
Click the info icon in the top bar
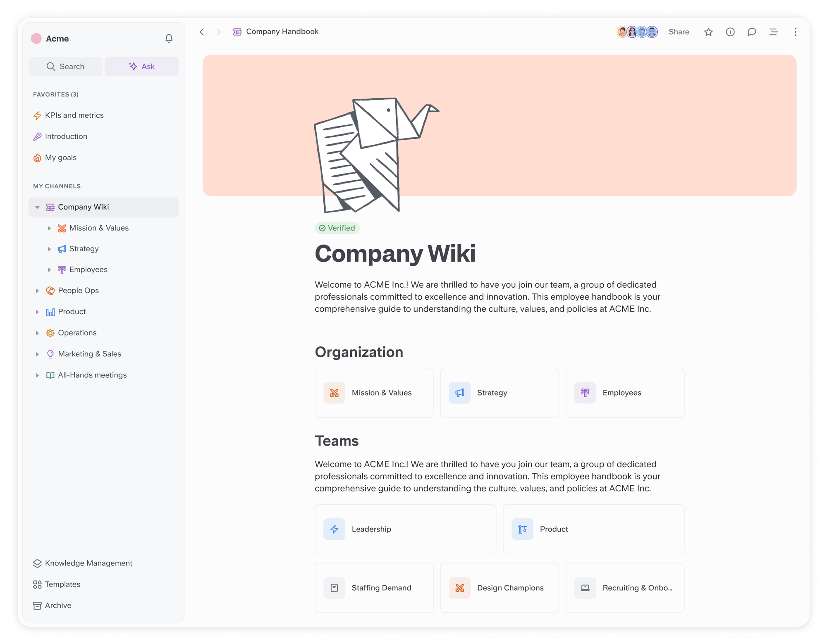730,32
